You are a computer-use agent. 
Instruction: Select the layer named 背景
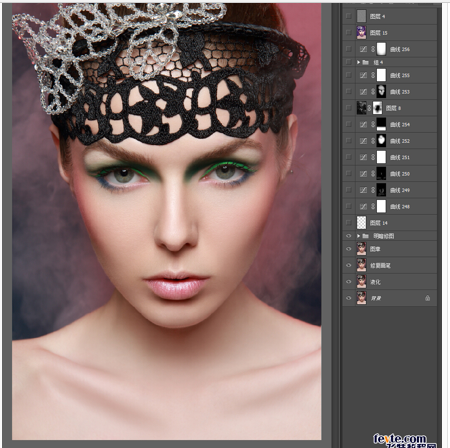(390, 298)
